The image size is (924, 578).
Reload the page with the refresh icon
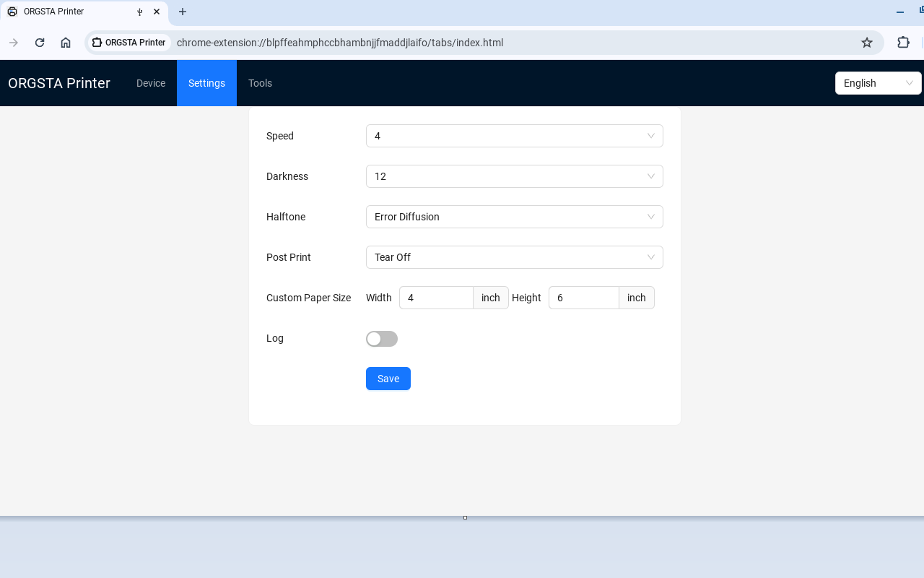[40, 43]
